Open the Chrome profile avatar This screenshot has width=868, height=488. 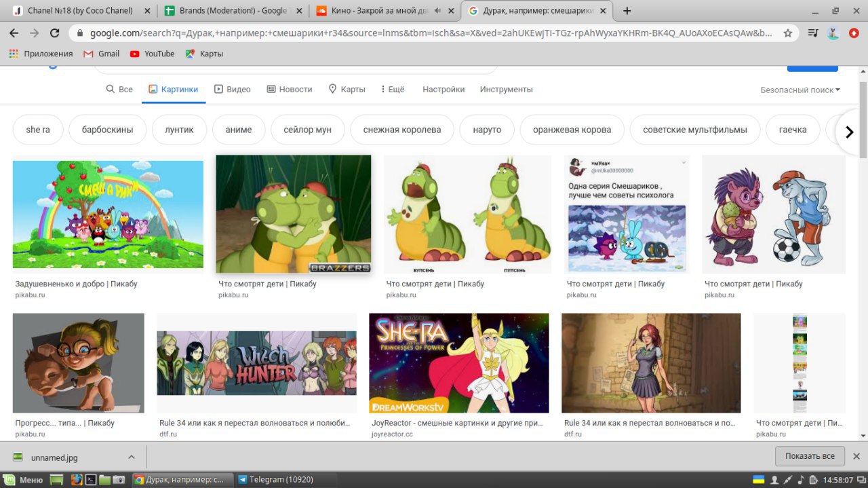pos(833,33)
